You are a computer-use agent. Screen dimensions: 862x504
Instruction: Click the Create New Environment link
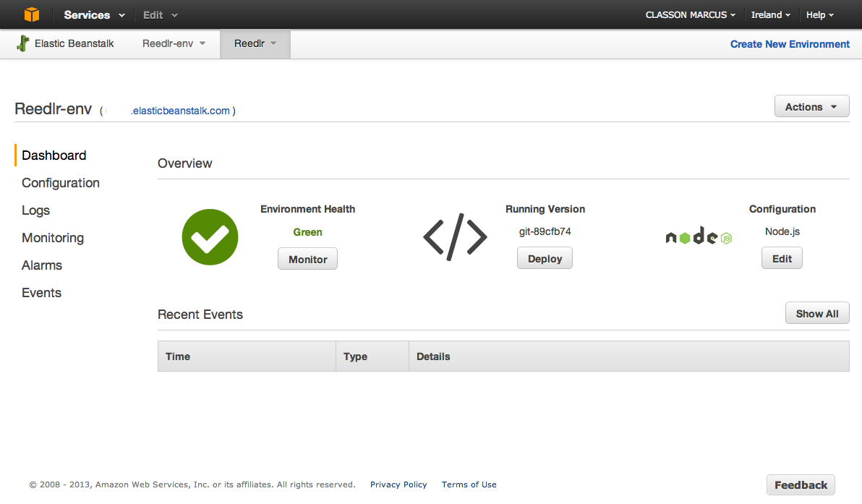click(790, 44)
